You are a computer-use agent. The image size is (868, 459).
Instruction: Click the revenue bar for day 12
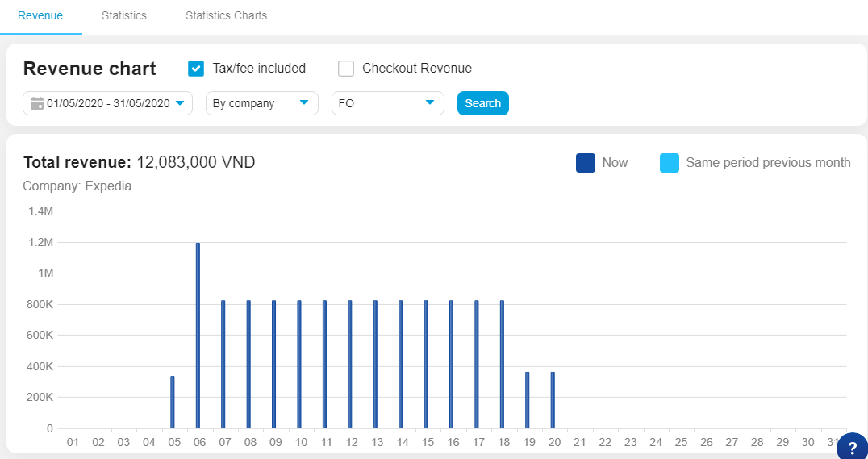[350, 364]
